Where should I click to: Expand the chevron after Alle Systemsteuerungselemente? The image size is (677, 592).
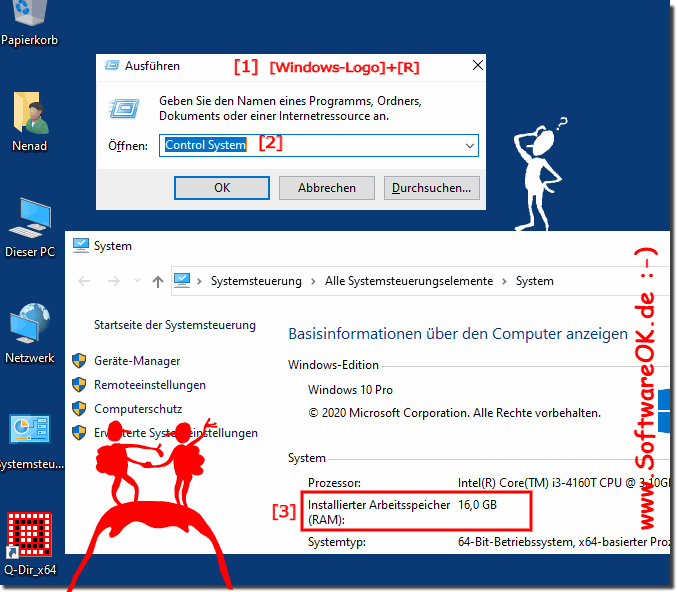point(504,282)
